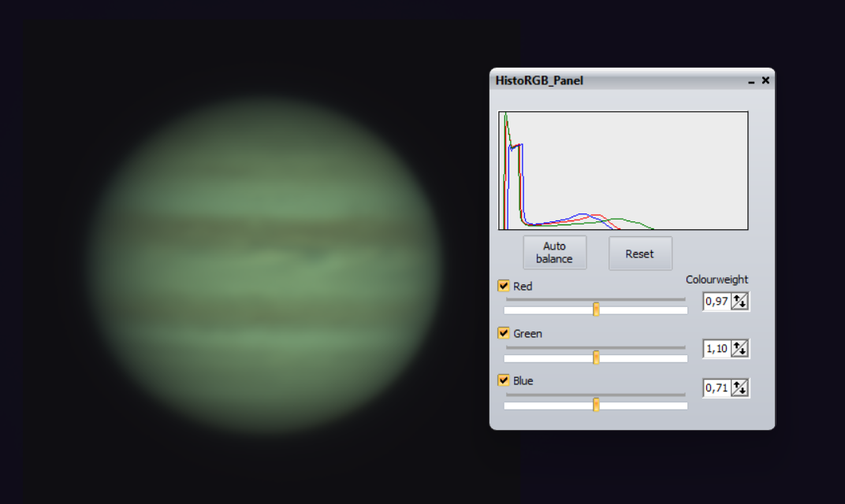Click the Green colourweight stepper arrows
The height and width of the screenshot is (504, 845).
pos(739,348)
